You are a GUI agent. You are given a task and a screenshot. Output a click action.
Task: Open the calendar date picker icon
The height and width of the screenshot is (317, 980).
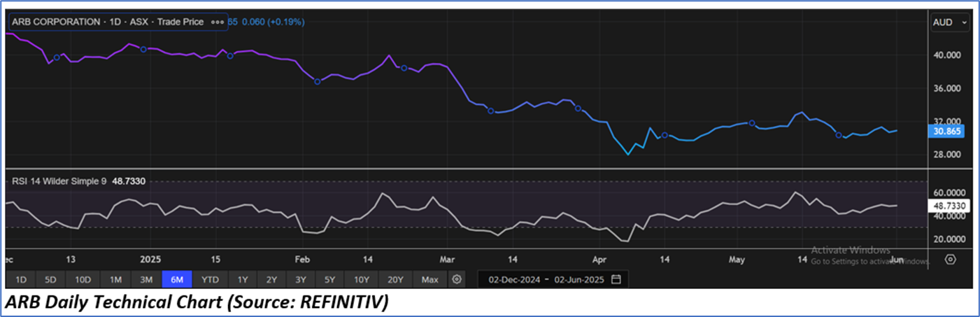[x=616, y=280]
